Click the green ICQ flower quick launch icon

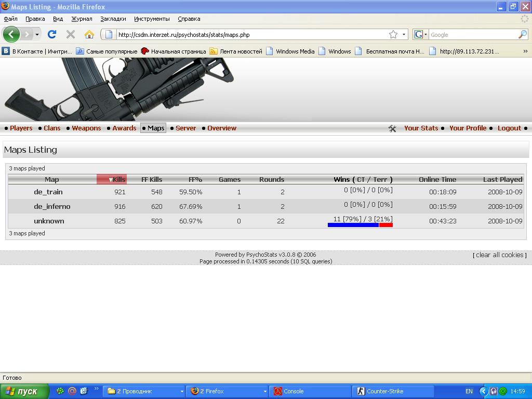click(x=60, y=391)
